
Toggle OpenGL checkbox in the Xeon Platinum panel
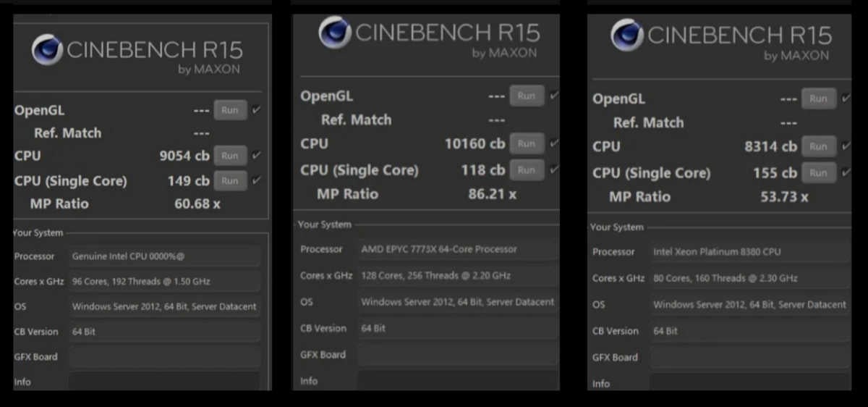pos(846,98)
